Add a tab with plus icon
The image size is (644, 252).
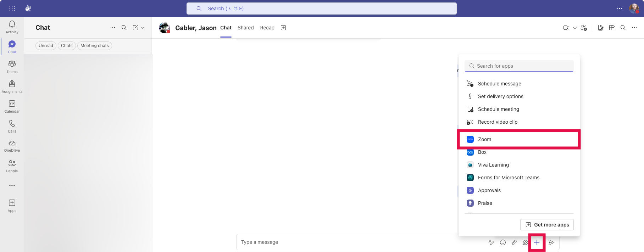coord(283,28)
